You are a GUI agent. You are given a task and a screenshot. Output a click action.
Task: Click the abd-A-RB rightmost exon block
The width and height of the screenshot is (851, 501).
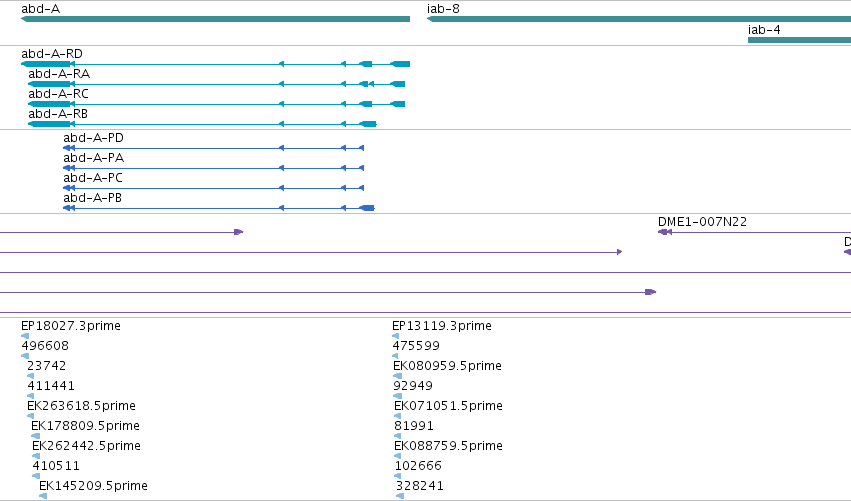pyautogui.click(x=368, y=124)
